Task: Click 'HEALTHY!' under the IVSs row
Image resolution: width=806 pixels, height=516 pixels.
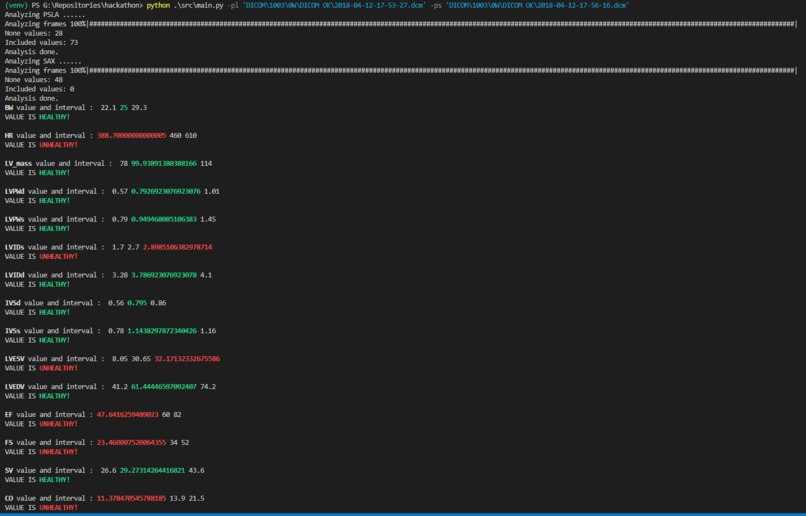Action: (54, 340)
